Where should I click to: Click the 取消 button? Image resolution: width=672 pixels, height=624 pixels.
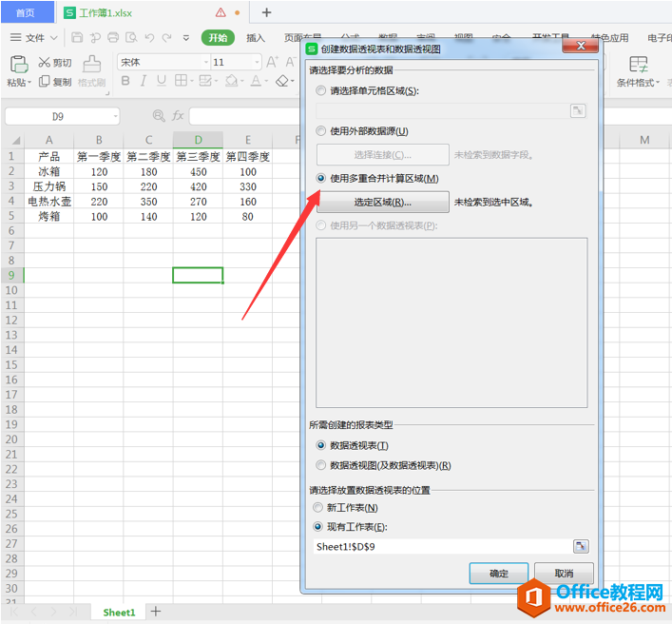pyautogui.click(x=564, y=574)
